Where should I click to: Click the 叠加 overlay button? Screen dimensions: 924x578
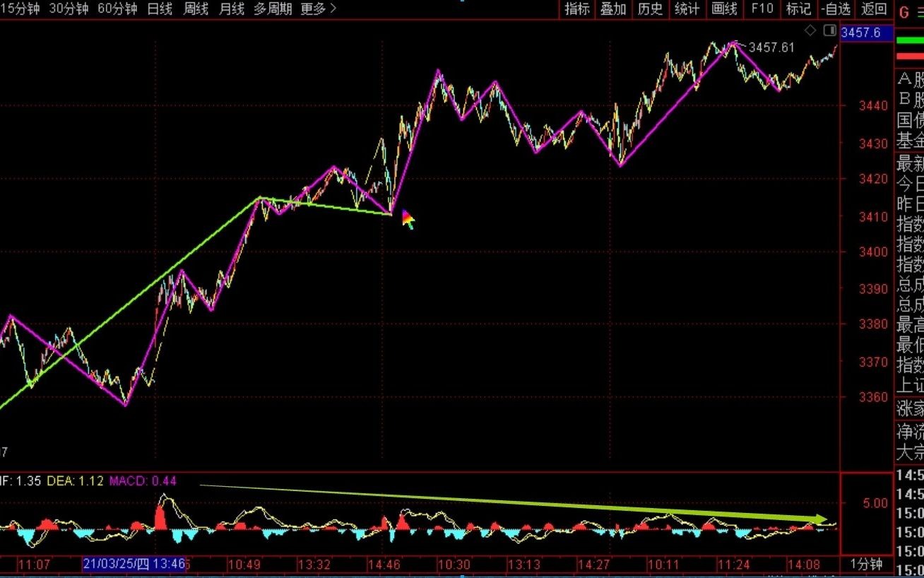pyautogui.click(x=613, y=9)
